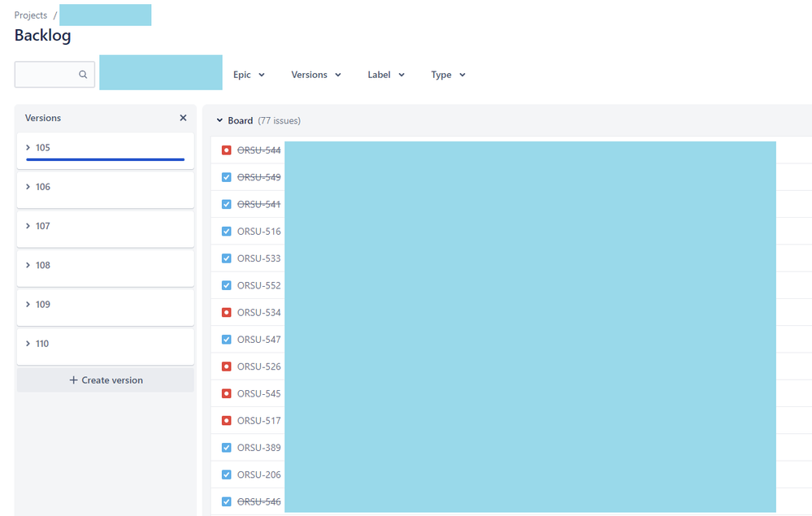
Task: Click the Versions panel heading
Action: [x=43, y=118]
